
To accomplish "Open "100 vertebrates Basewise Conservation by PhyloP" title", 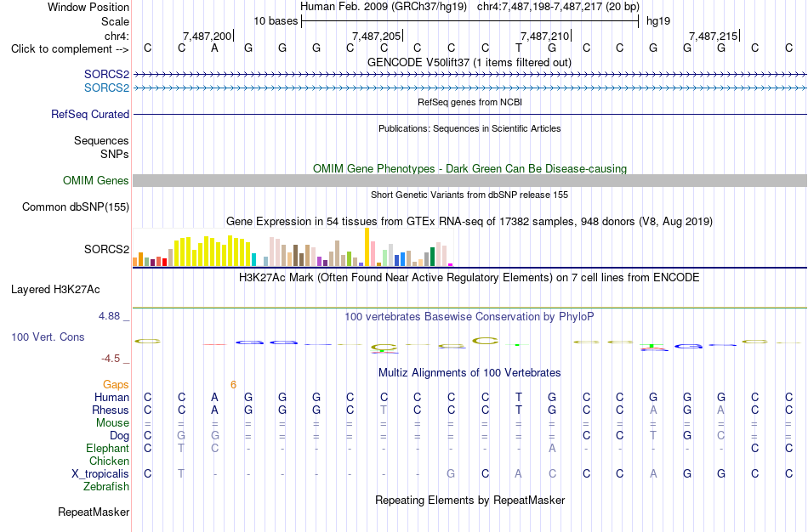I will [x=469, y=317].
